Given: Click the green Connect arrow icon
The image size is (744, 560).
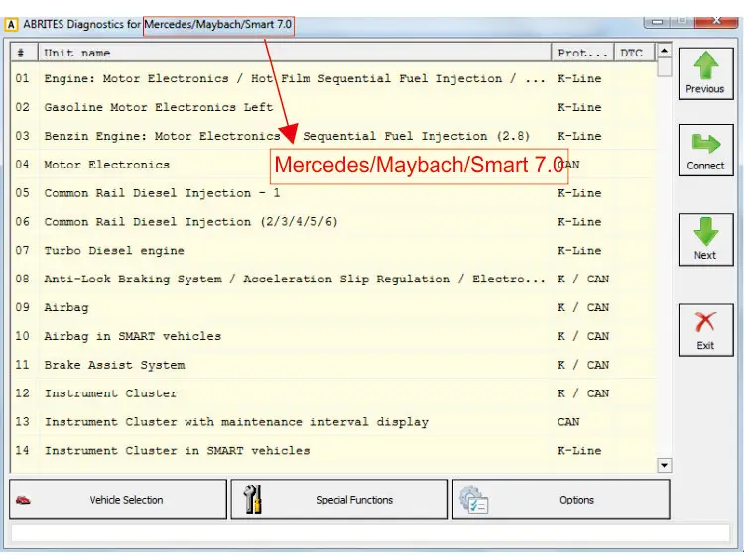Looking at the screenshot, I should (706, 143).
